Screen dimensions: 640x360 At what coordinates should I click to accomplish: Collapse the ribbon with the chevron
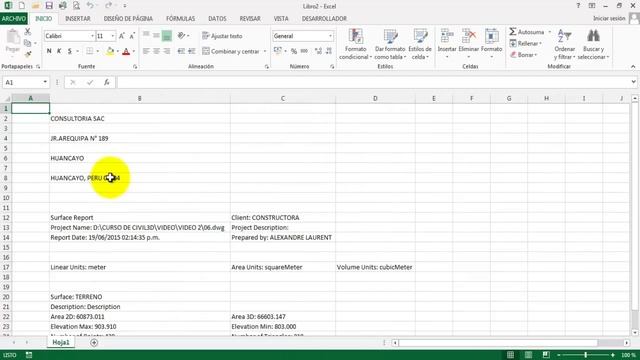(633, 67)
